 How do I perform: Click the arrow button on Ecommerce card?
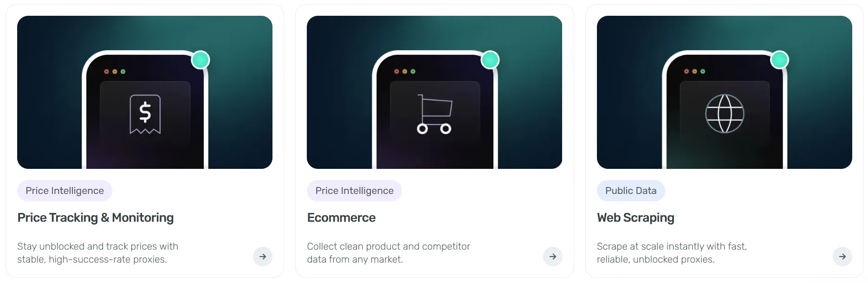(x=552, y=257)
